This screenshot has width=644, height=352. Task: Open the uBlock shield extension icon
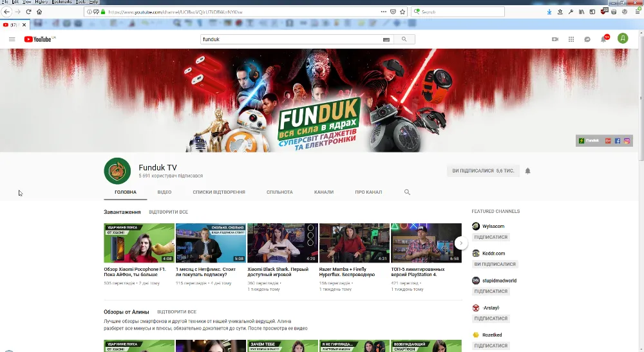pyautogui.click(x=603, y=12)
